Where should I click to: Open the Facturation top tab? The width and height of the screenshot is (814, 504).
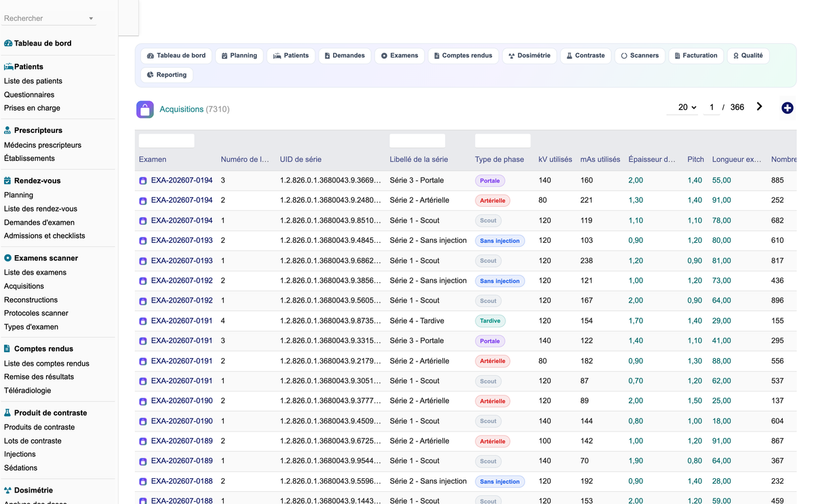tap(696, 56)
